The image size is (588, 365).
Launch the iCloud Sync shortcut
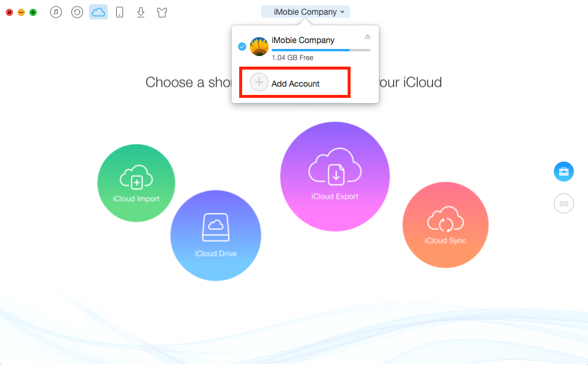click(x=445, y=225)
